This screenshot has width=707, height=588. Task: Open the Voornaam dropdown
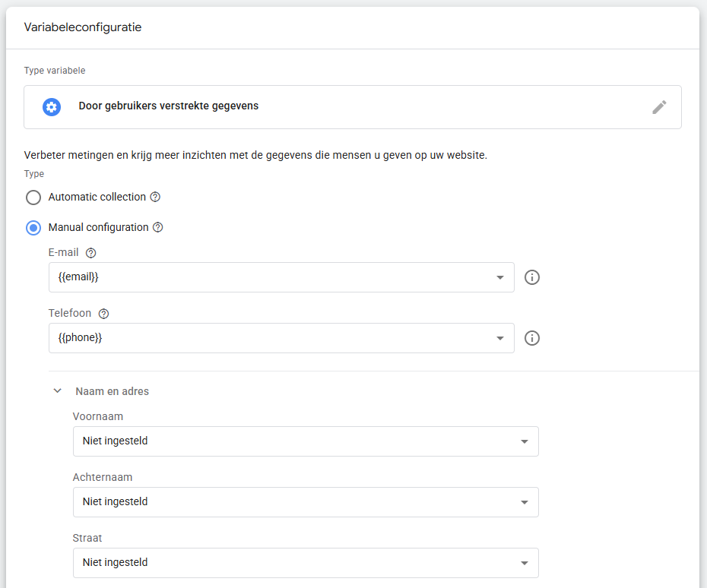306,441
